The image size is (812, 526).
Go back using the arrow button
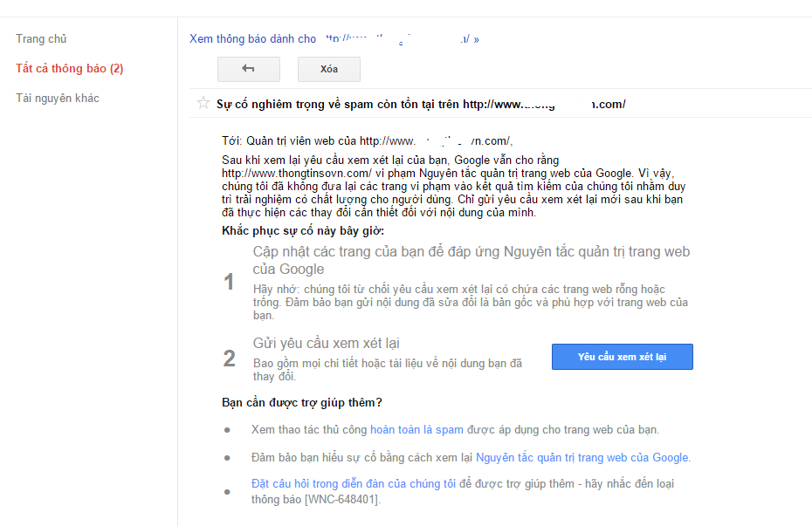tap(249, 69)
